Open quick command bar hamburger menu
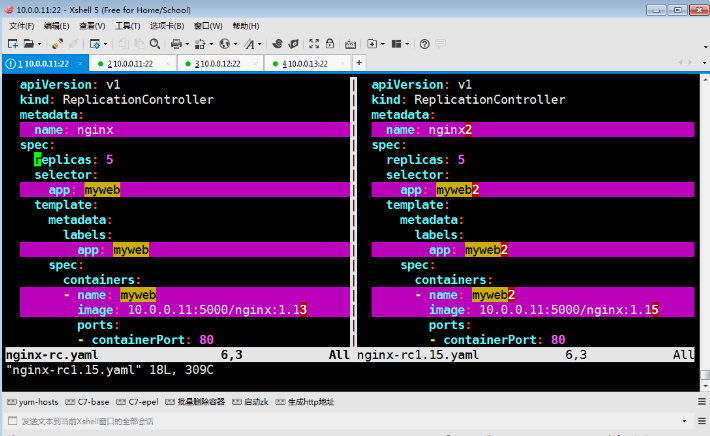This screenshot has height=436, width=710. [x=701, y=402]
